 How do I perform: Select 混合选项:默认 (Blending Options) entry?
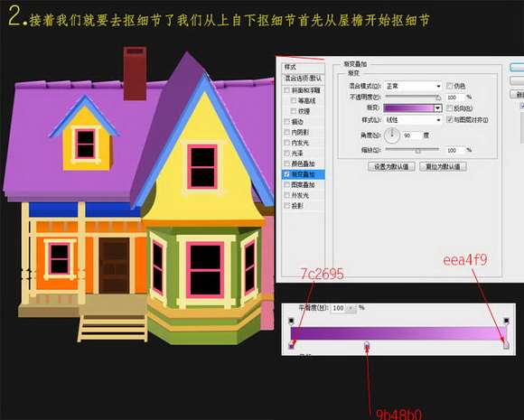pyautogui.click(x=303, y=79)
